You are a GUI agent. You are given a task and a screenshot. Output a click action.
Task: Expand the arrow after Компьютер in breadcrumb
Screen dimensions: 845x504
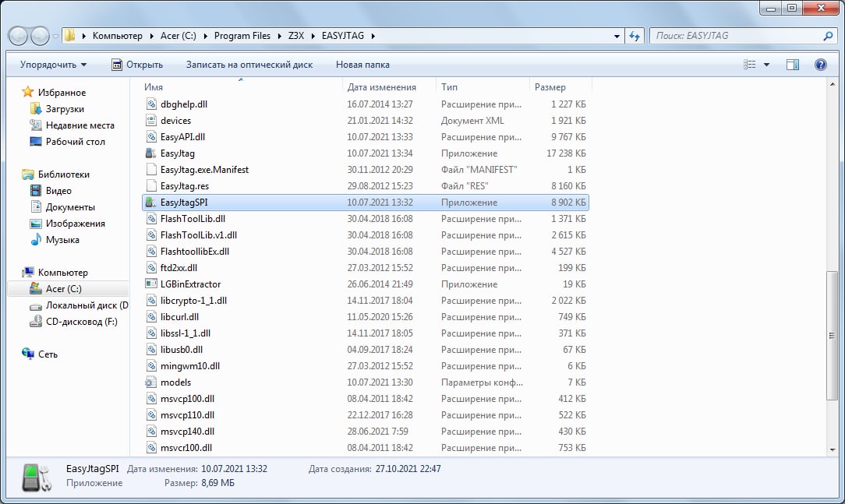[151, 36]
